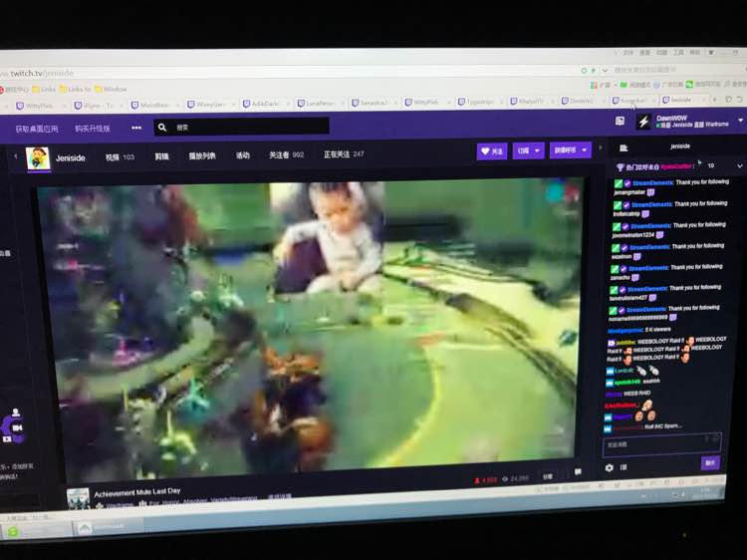Click the share button below the video
The image size is (747, 560).
(x=548, y=476)
